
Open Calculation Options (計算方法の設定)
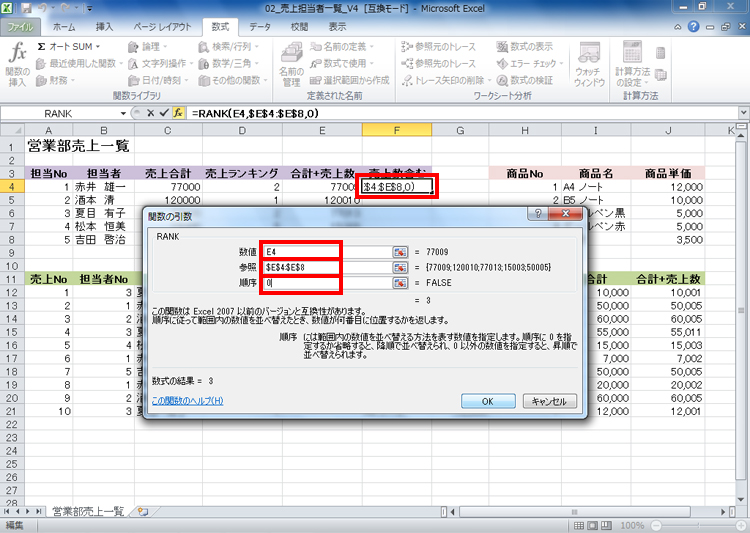[632, 64]
